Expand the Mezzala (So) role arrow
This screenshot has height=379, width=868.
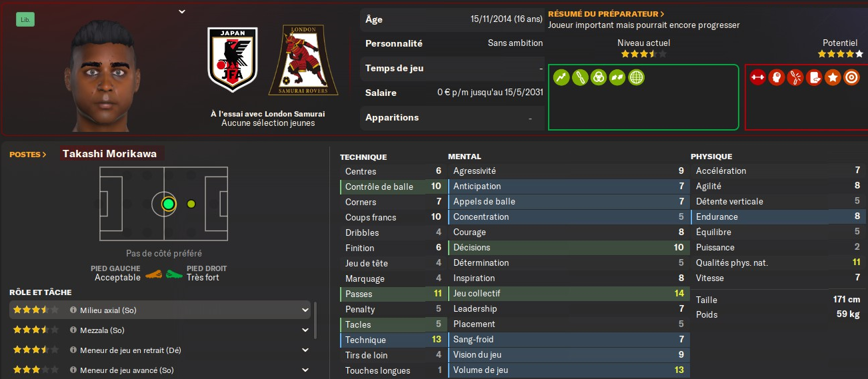point(305,330)
